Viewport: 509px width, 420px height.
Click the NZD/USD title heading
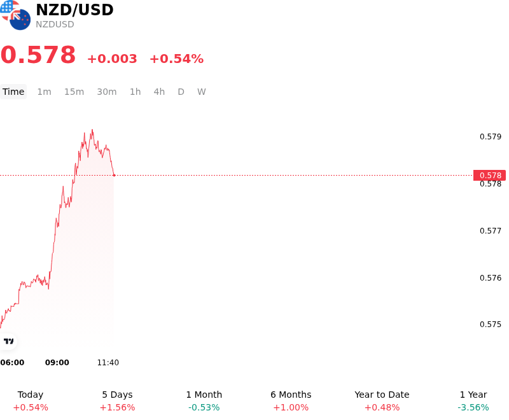[x=74, y=10]
